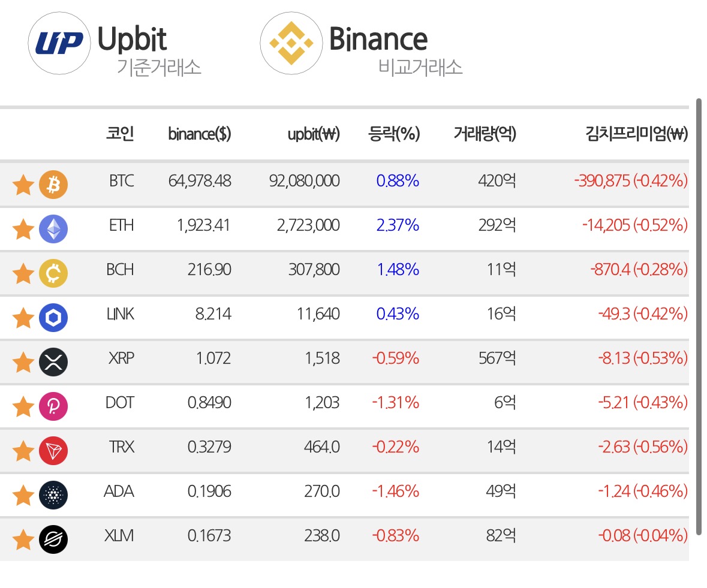Sort by 거래량(억) column header

[x=485, y=134]
